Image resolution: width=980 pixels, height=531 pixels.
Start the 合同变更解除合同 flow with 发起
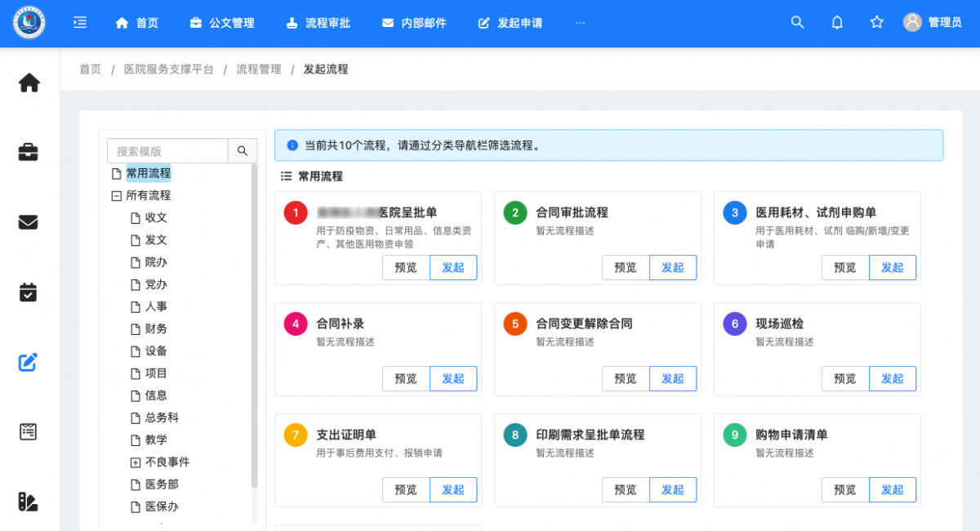(673, 378)
